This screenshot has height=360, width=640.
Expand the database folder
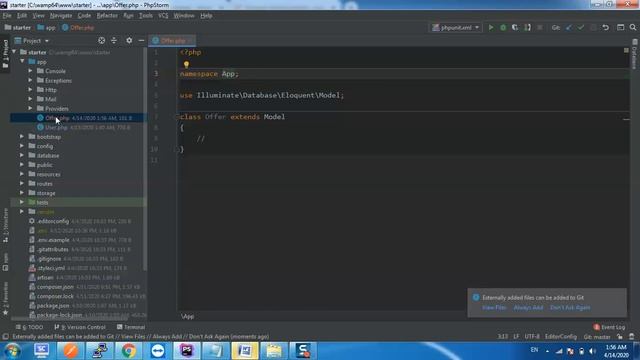tap(22, 156)
